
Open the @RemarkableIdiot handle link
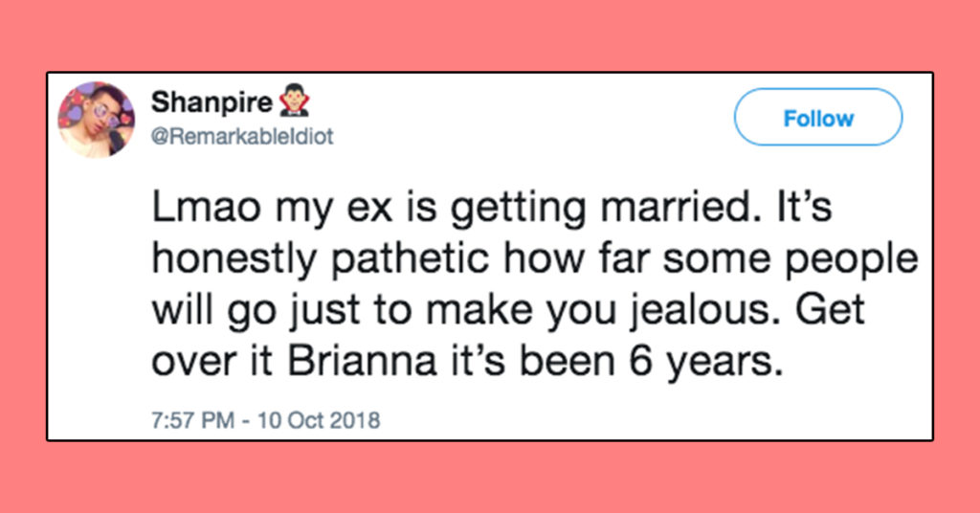[242, 136]
